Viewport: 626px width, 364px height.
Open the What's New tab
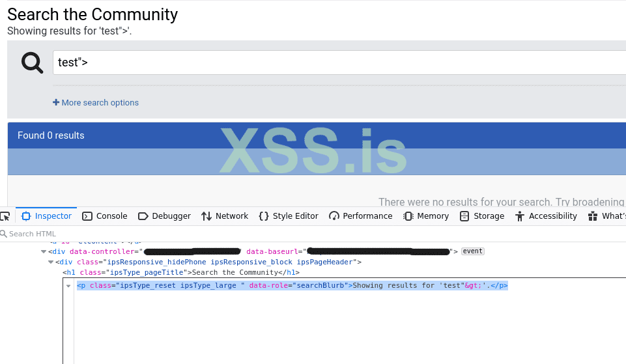point(607,216)
